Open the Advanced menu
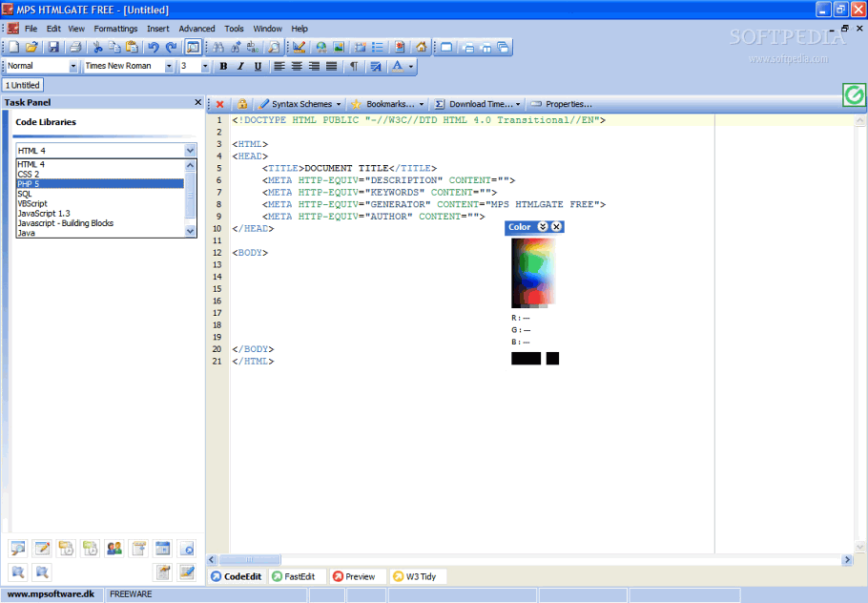This screenshot has height=603, width=868. [x=196, y=29]
